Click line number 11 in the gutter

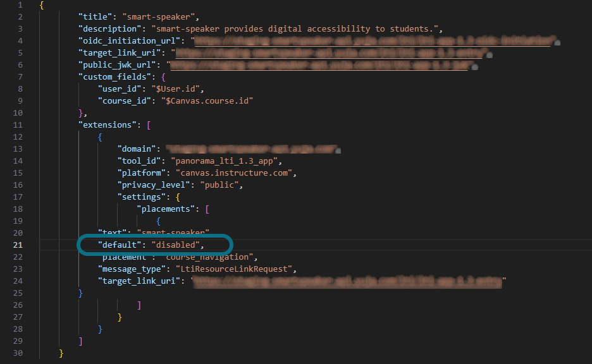coord(18,125)
